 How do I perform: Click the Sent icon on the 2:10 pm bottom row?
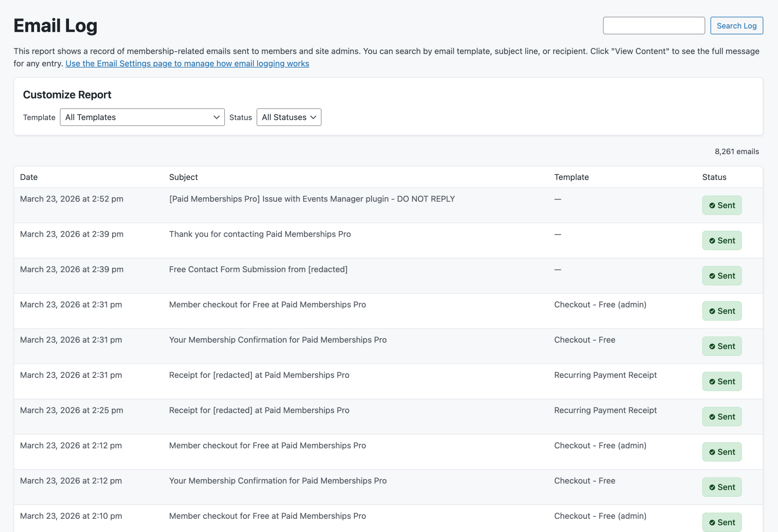click(x=712, y=522)
